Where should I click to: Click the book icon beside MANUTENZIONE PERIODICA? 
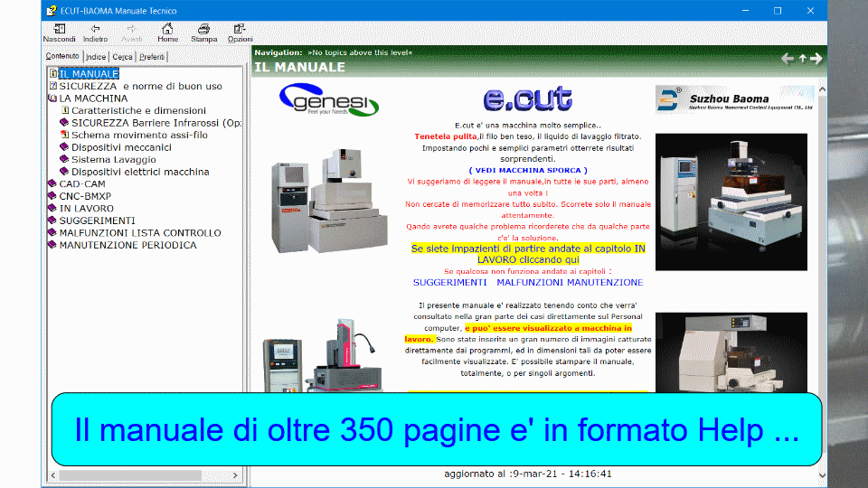pyautogui.click(x=52, y=245)
